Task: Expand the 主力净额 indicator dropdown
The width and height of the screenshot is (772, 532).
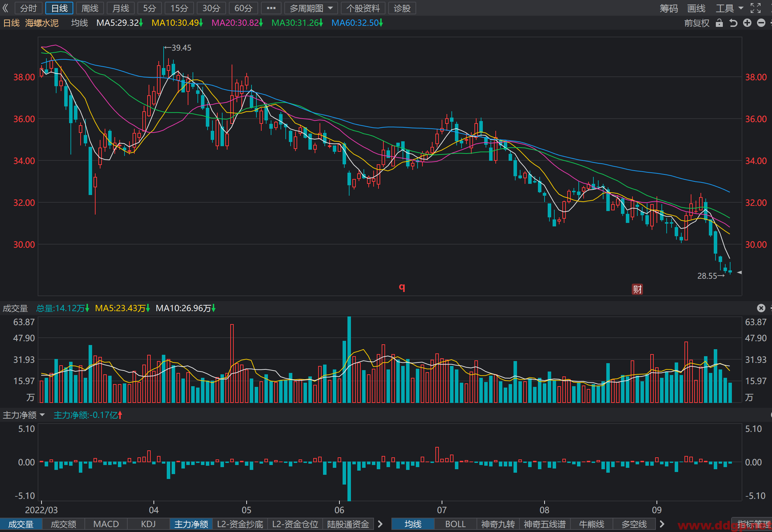Action: tap(24, 415)
